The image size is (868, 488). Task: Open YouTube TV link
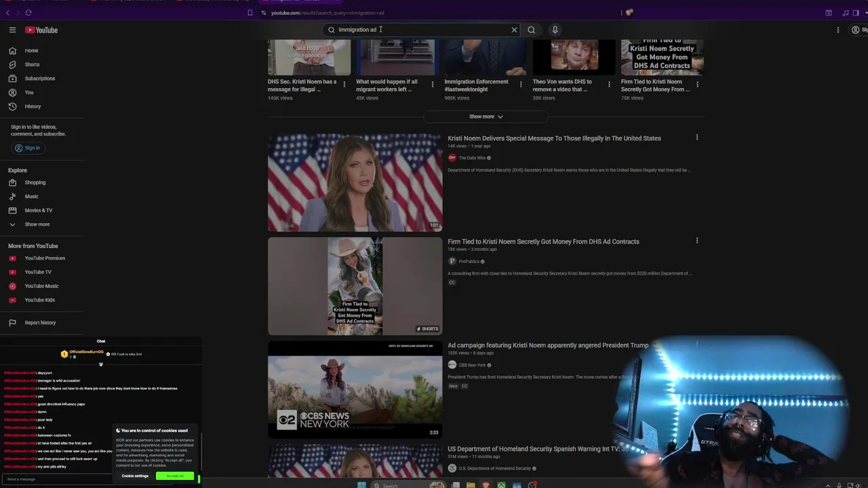[38, 272]
